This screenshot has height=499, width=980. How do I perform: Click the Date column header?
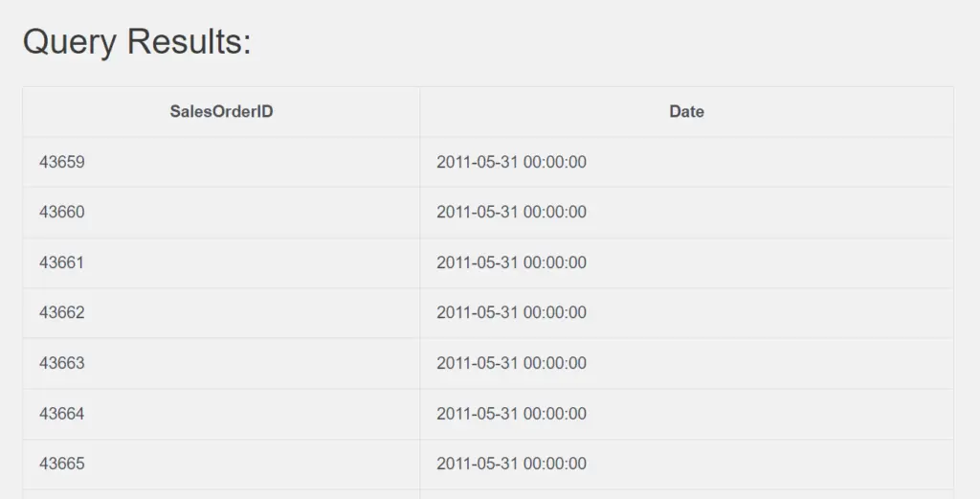[x=686, y=112]
